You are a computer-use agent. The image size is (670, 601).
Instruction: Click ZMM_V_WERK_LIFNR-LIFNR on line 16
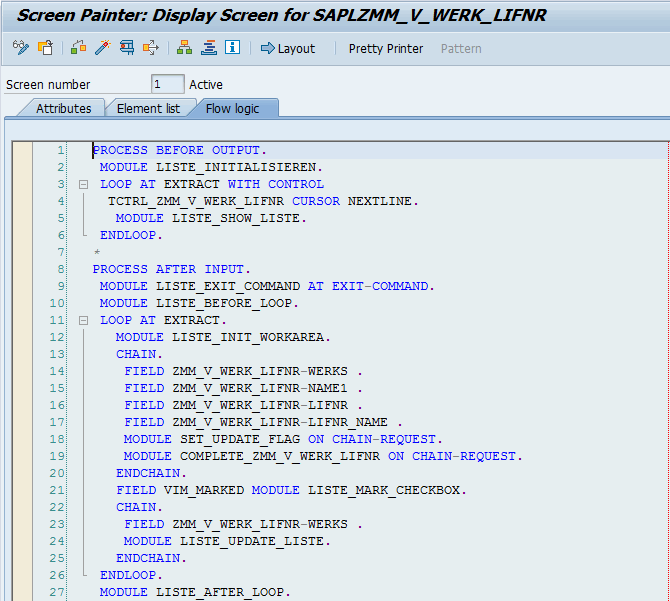point(260,405)
